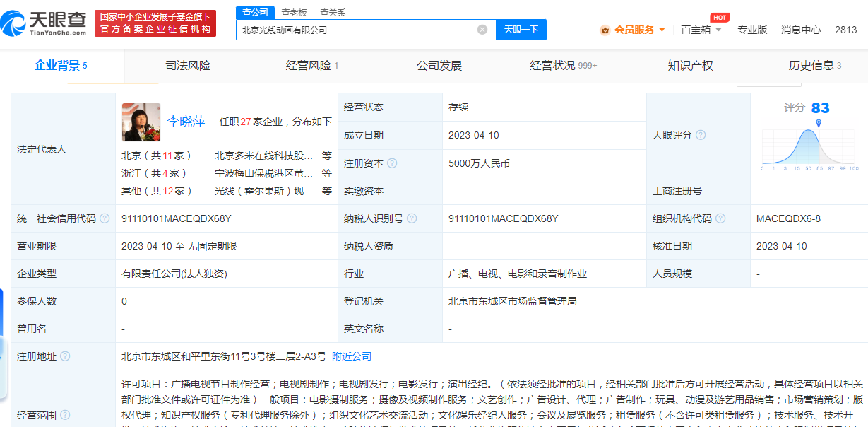
Task: Click the photo of 李晓萍
Action: [141, 122]
